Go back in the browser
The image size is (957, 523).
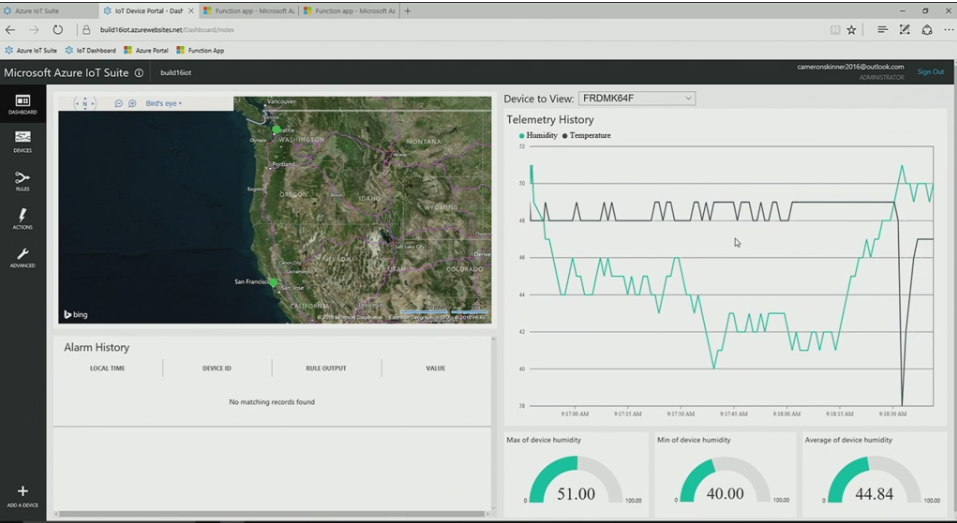(10, 29)
